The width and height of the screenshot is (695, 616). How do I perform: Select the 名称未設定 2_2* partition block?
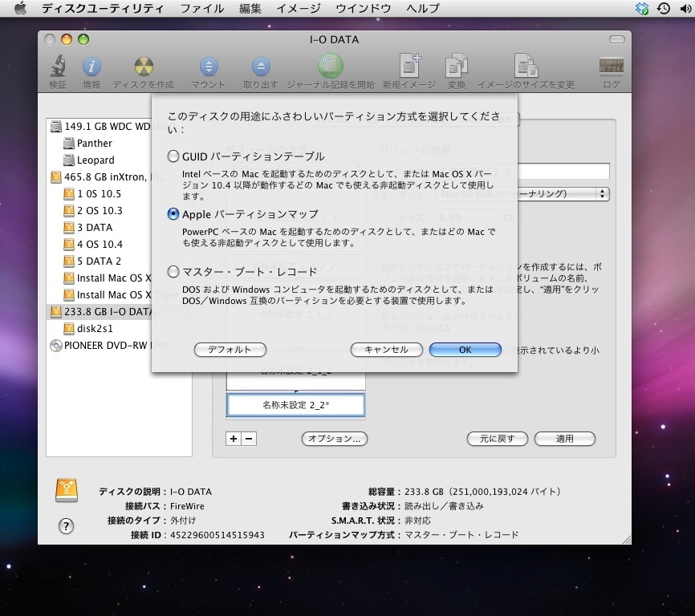(295, 405)
